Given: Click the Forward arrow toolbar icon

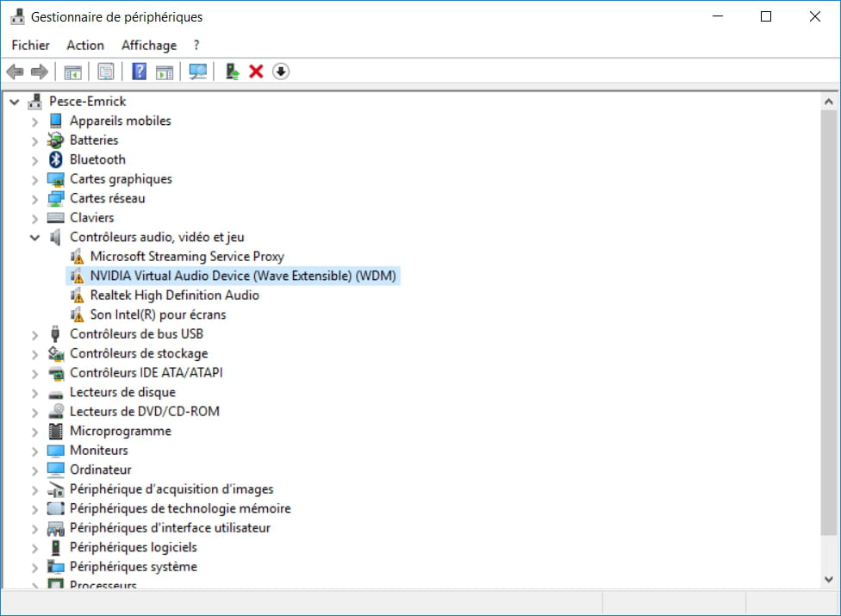Looking at the screenshot, I should pos(39,72).
